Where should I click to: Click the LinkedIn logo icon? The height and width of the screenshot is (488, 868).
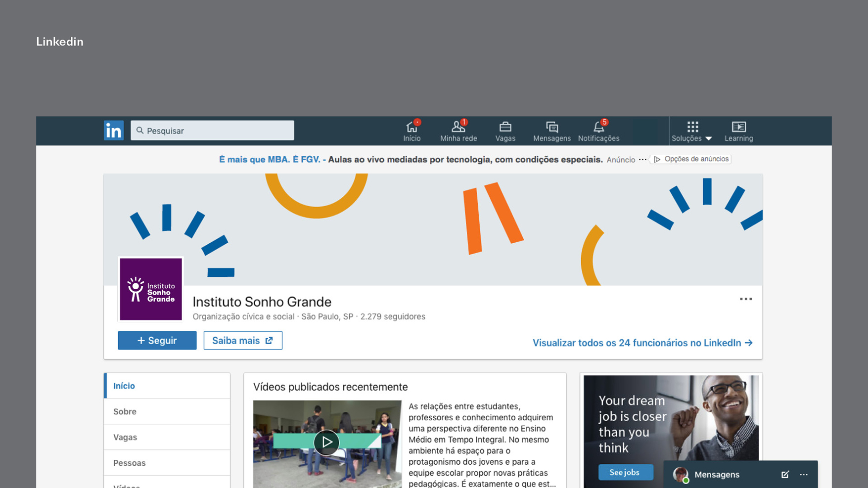[113, 131]
